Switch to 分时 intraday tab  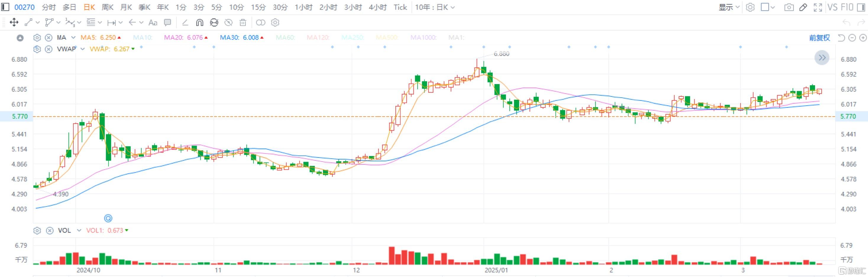(49, 7)
